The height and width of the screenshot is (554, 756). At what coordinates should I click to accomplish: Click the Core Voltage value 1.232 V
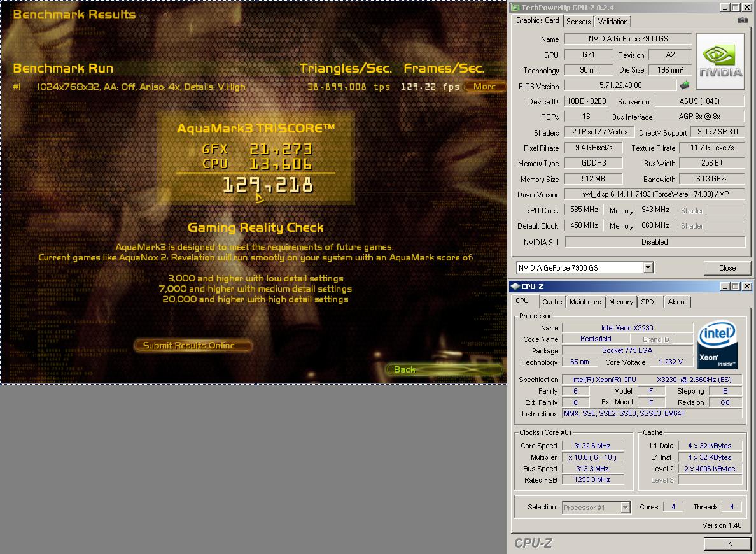pos(670,362)
